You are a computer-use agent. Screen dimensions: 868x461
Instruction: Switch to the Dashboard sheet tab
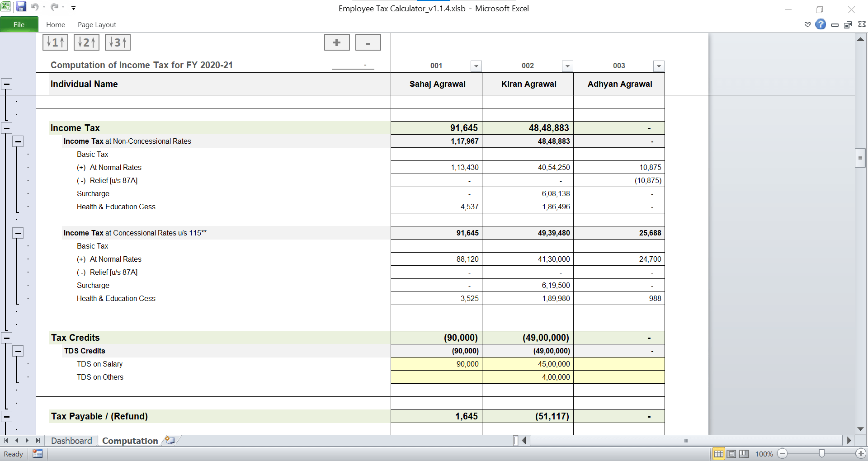[71, 441]
